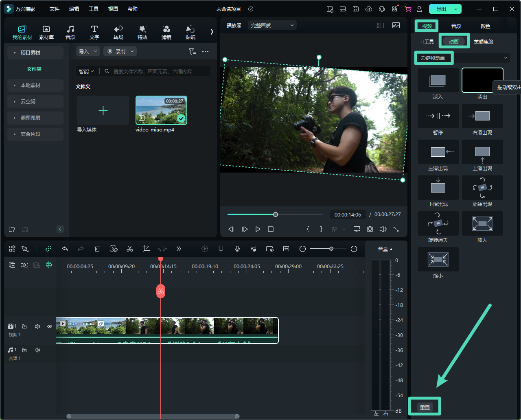
Task: Click the 重置 reset button
Action: pos(425,407)
